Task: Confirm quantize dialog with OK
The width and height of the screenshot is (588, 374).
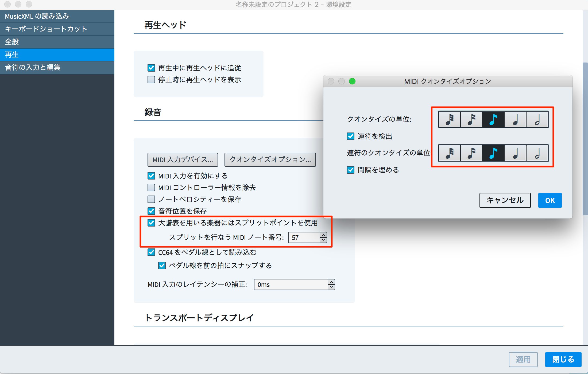Action: [x=550, y=200]
